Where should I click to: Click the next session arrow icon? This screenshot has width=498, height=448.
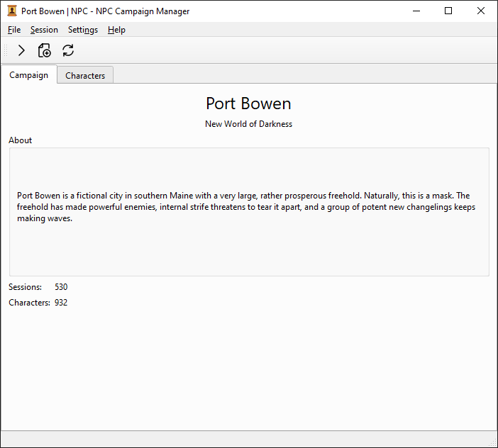21,50
